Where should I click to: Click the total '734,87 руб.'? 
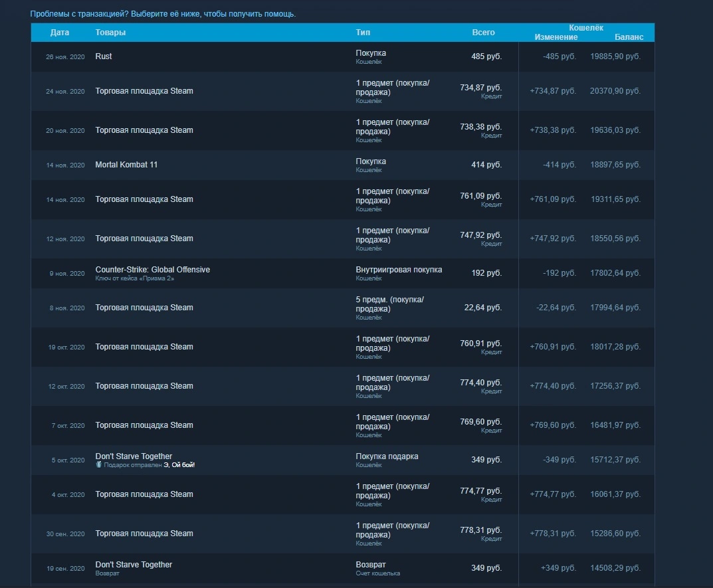coord(480,87)
